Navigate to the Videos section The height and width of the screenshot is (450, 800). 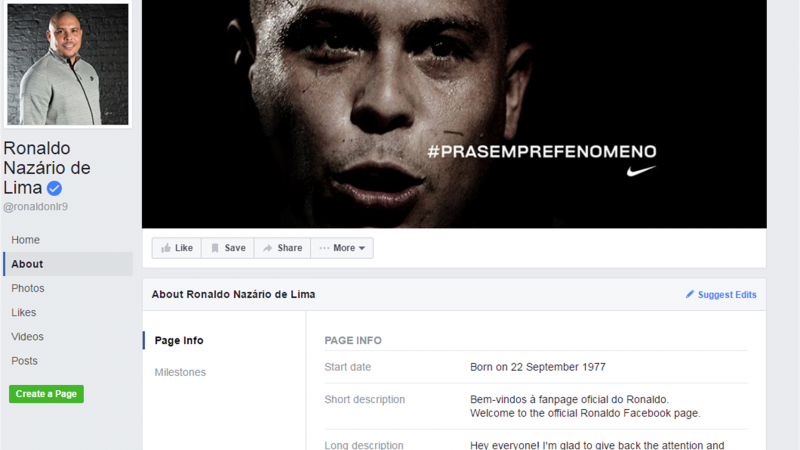(x=28, y=337)
